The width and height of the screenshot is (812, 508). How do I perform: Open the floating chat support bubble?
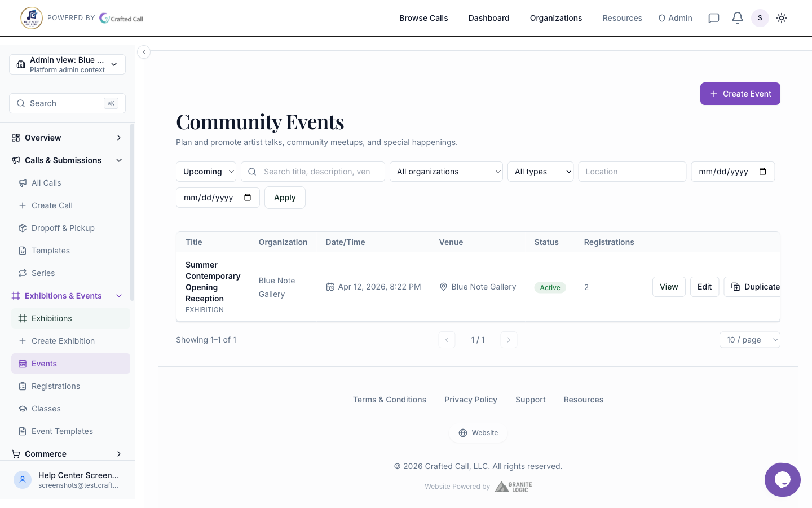click(x=782, y=480)
